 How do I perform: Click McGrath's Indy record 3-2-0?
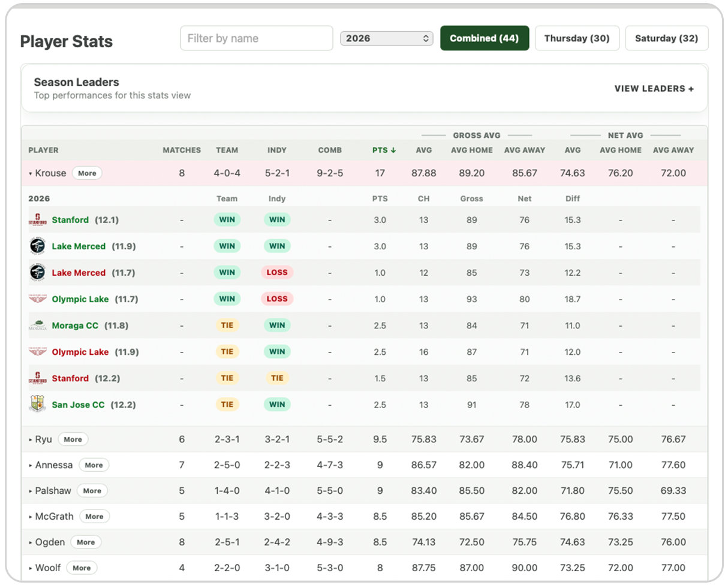point(277,517)
